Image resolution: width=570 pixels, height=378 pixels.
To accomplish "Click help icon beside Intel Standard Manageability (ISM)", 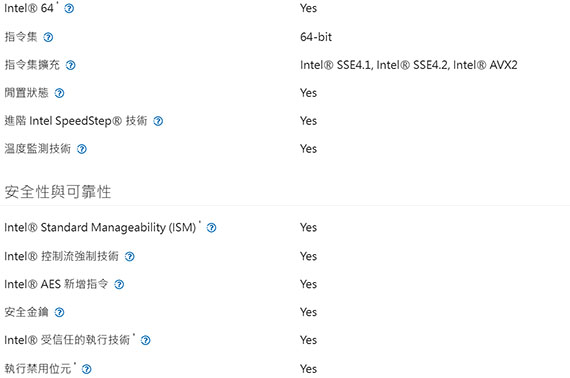I will coord(211,228).
